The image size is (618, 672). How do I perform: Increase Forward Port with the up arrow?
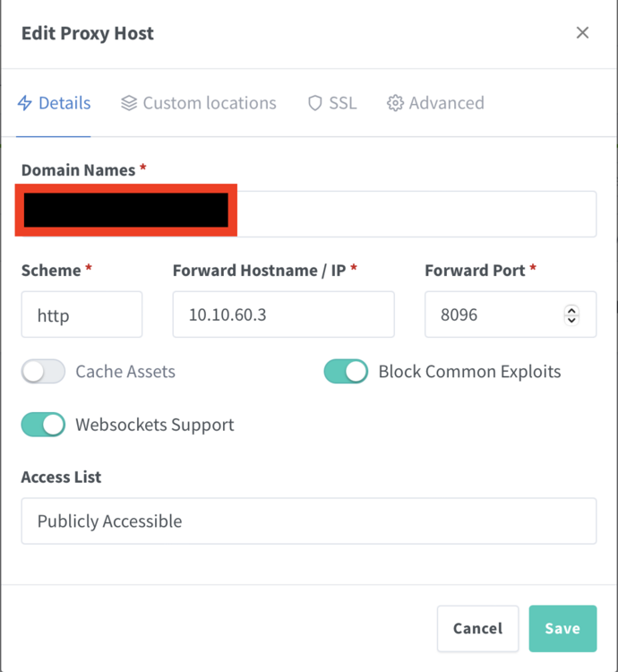click(x=571, y=310)
